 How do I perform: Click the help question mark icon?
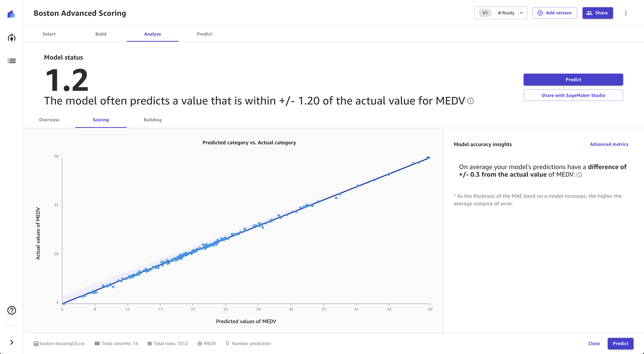(12, 310)
